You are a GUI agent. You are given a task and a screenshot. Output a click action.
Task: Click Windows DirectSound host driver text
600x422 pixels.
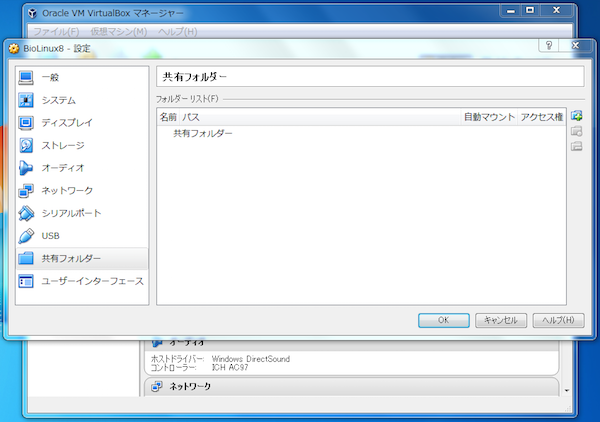click(x=251, y=359)
